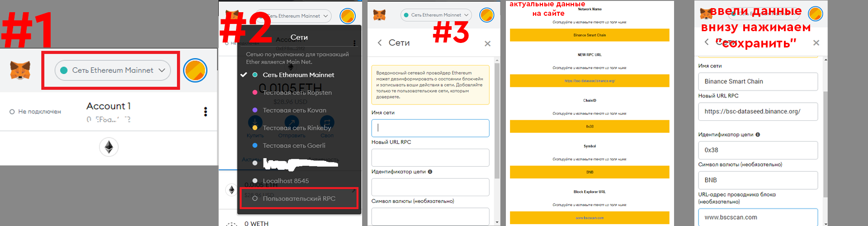Focus the empty 'Новый URL RPC' field

tap(430, 158)
